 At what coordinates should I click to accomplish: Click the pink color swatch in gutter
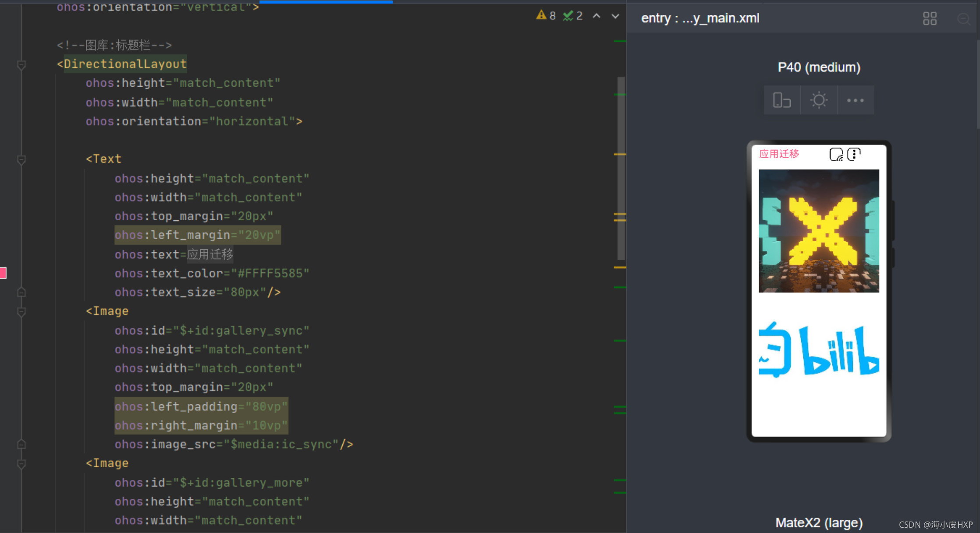coord(3,273)
